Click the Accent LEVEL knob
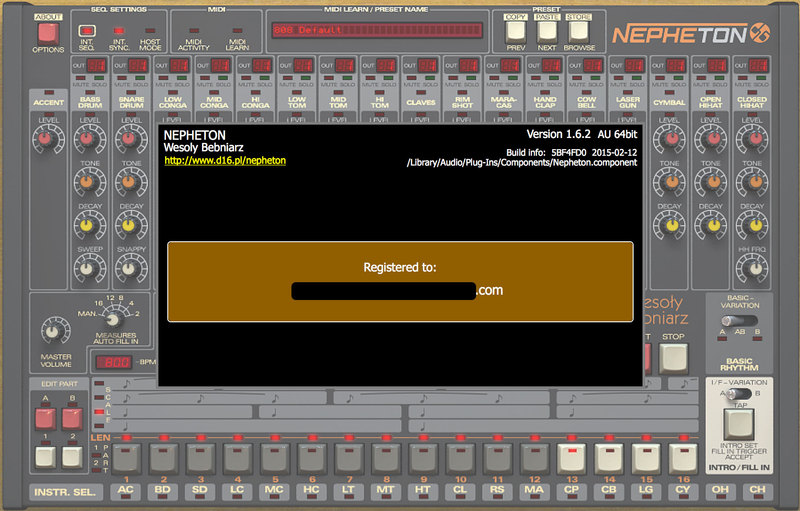The height and width of the screenshot is (511, 800). coord(48,139)
